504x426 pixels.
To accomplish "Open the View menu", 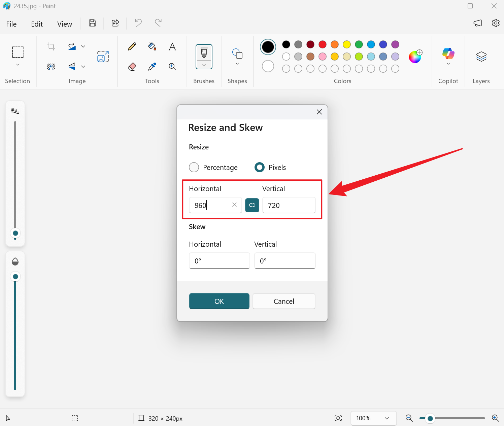I will [64, 24].
